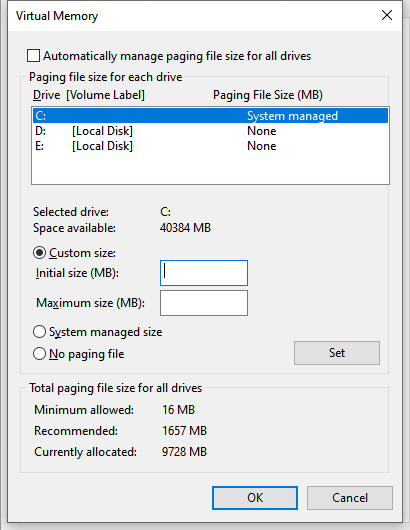410x530 pixels.
Task: Select the No paging file option
Action: click(39, 354)
